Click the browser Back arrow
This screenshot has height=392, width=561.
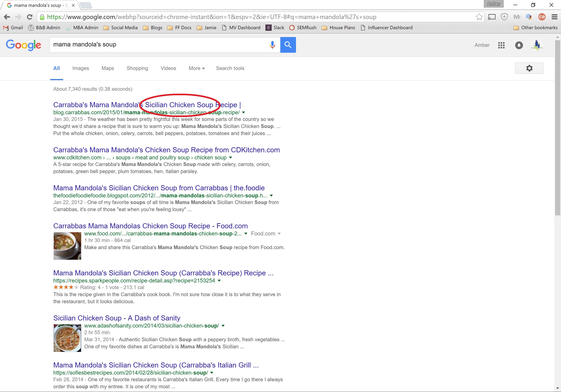coord(7,17)
